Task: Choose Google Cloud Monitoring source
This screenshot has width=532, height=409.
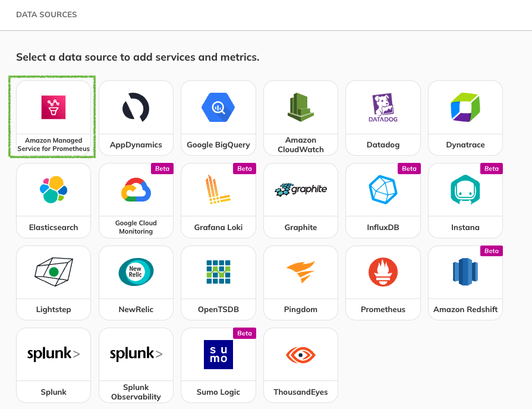Action: [x=136, y=200]
